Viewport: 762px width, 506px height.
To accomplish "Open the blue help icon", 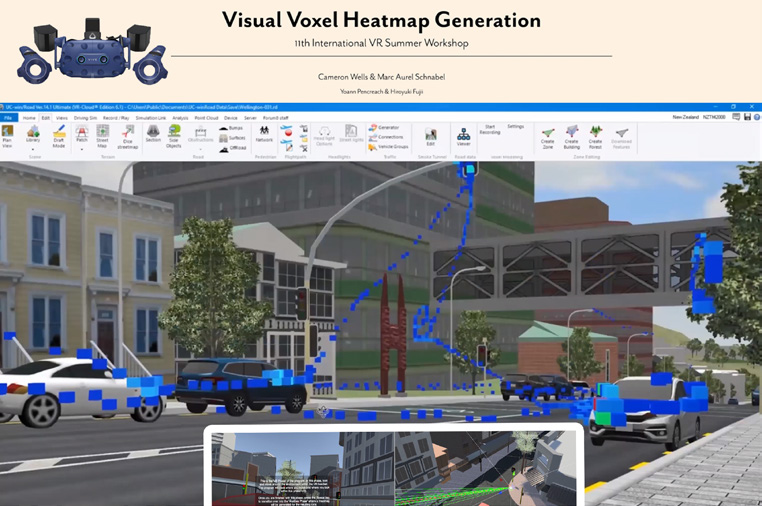I will 757,117.
